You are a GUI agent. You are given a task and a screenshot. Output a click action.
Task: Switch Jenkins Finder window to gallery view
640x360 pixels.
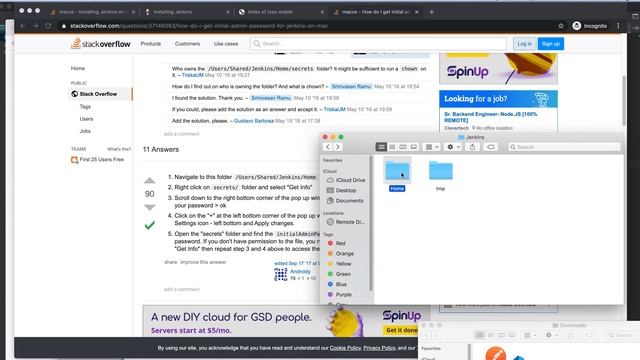tap(413, 147)
